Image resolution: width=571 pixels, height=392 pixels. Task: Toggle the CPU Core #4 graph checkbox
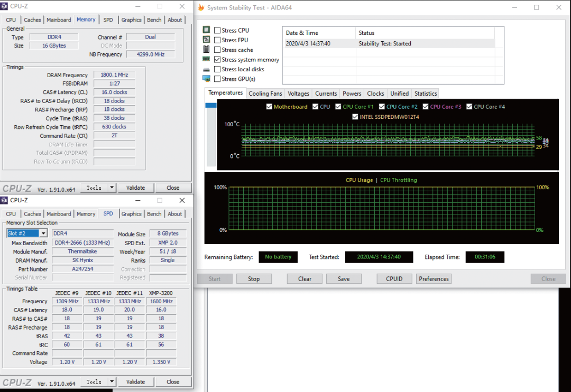point(469,107)
